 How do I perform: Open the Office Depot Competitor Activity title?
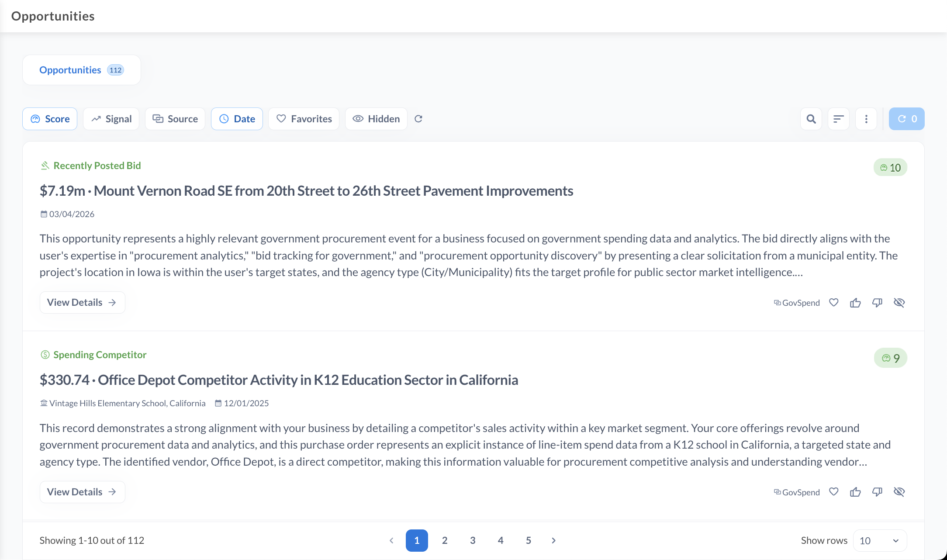279,380
